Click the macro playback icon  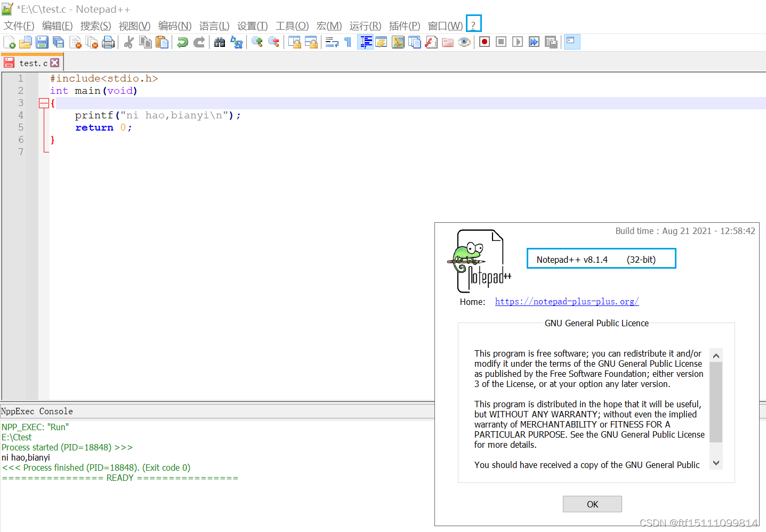pyautogui.click(x=517, y=42)
